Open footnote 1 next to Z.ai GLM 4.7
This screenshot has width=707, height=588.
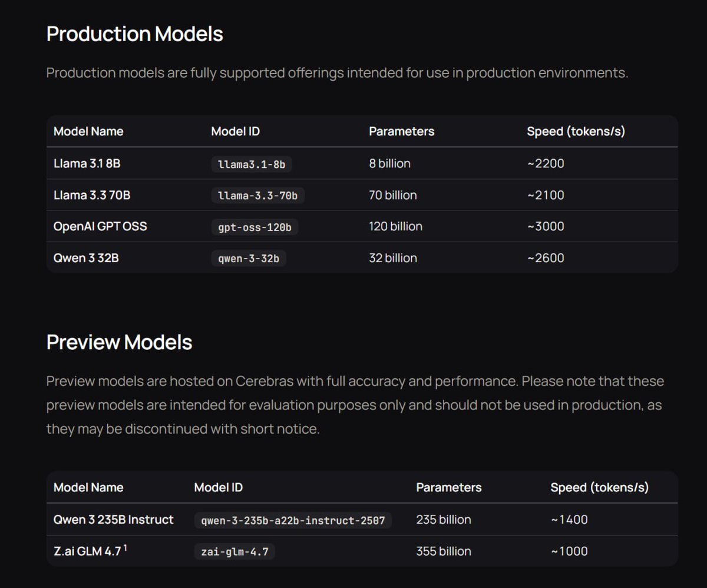tap(125, 548)
